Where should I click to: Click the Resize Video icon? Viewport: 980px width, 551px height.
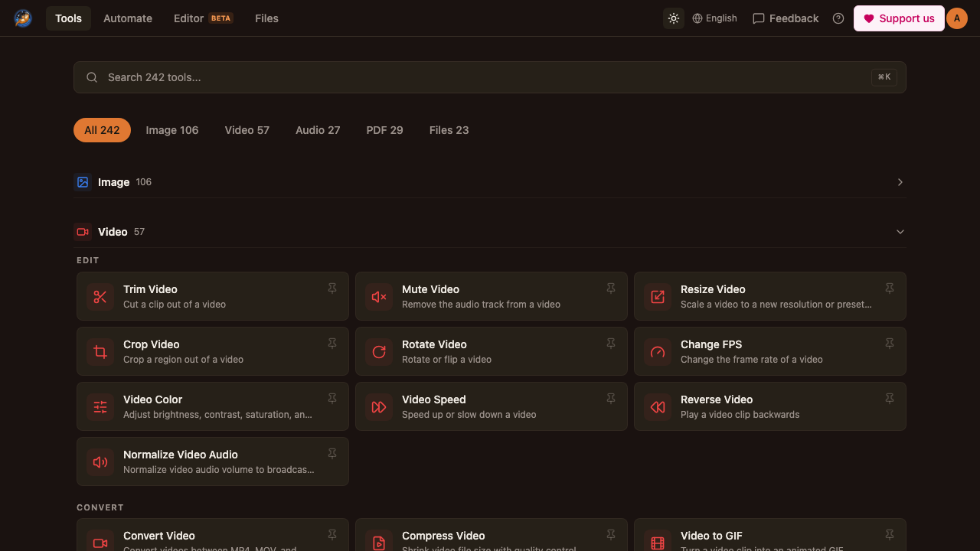click(x=658, y=296)
